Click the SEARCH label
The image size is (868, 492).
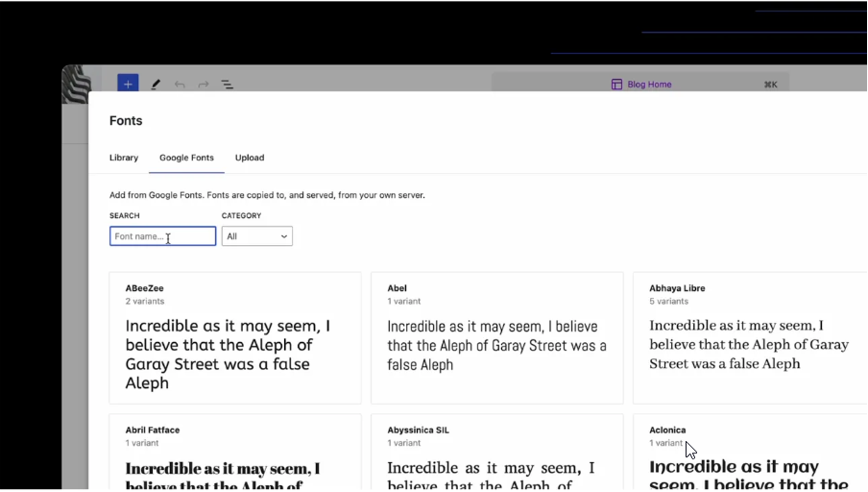tap(125, 215)
